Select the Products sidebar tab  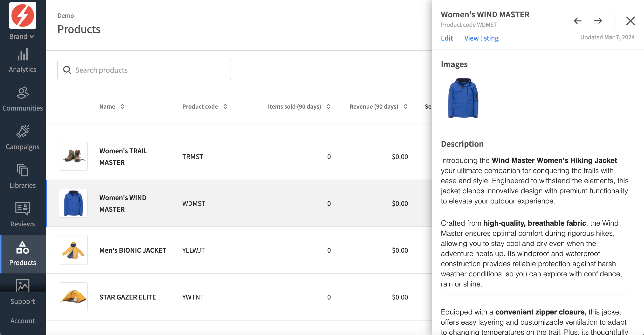[22, 254]
